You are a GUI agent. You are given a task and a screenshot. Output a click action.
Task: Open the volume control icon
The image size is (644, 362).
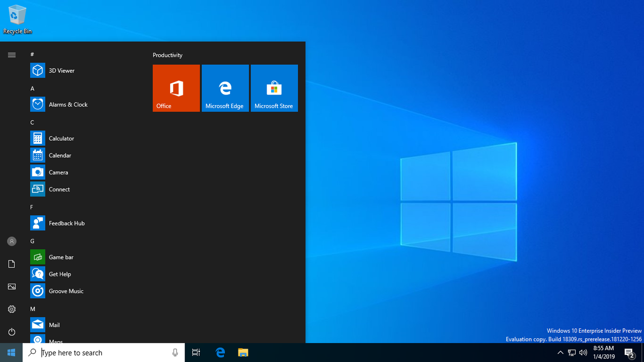tap(583, 352)
